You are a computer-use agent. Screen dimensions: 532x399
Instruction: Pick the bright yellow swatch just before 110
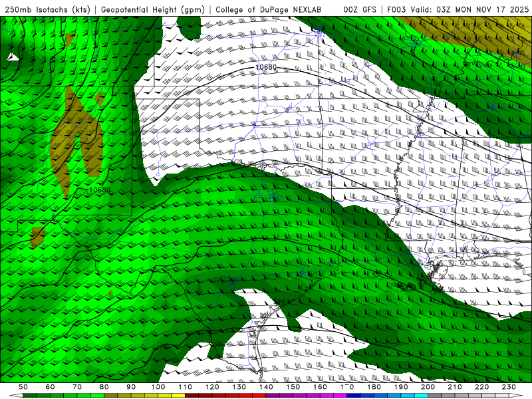(178, 396)
